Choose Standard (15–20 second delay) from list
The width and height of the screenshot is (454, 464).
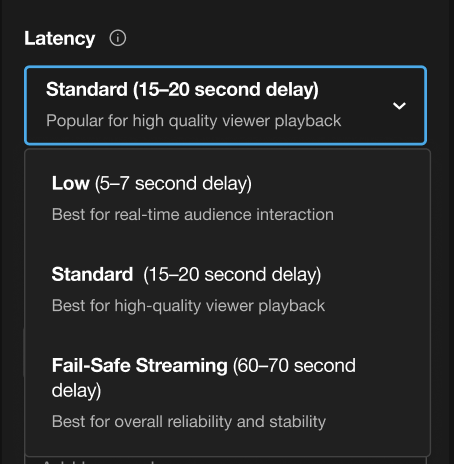pyautogui.click(x=227, y=289)
